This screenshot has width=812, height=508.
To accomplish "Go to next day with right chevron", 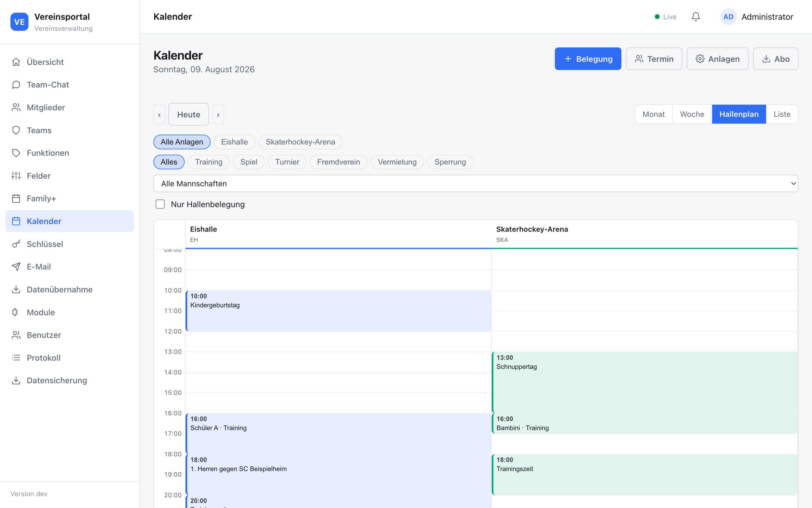I will click(x=218, y=115).
